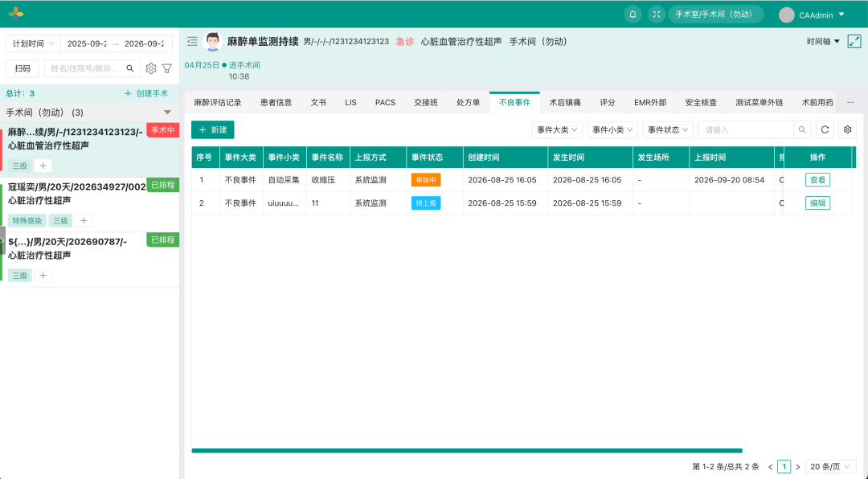This screenshot has height=479, width=868.
Task: Focus the 请输入 event search field
Action: pyautogui.click(x=746, y=129)
